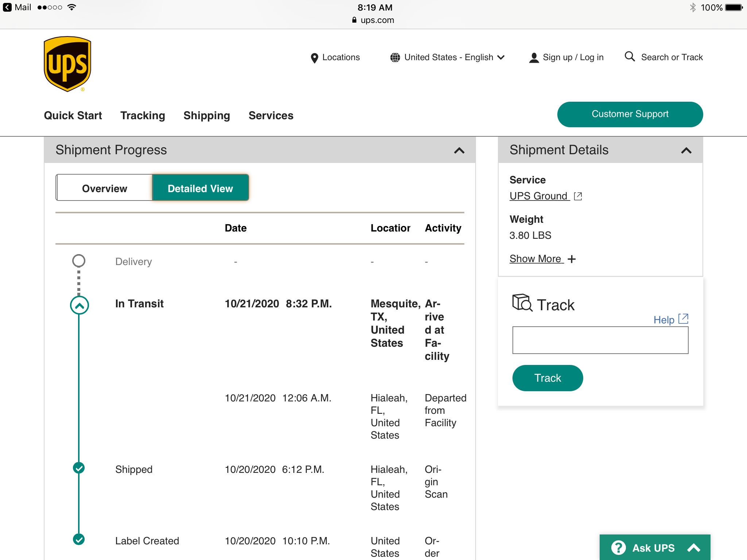Tap the ups.com address bar

[x=373, y=20]
